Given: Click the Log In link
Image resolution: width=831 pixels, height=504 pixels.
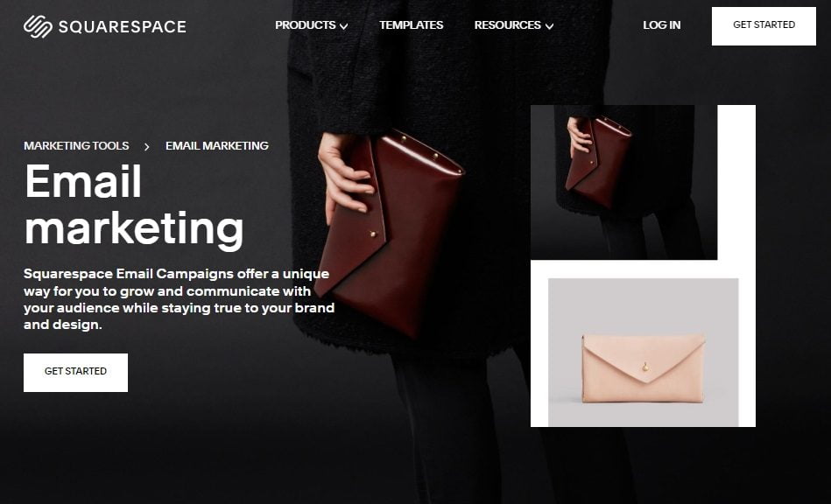Looking at the screenshot, I should point(661,24).
